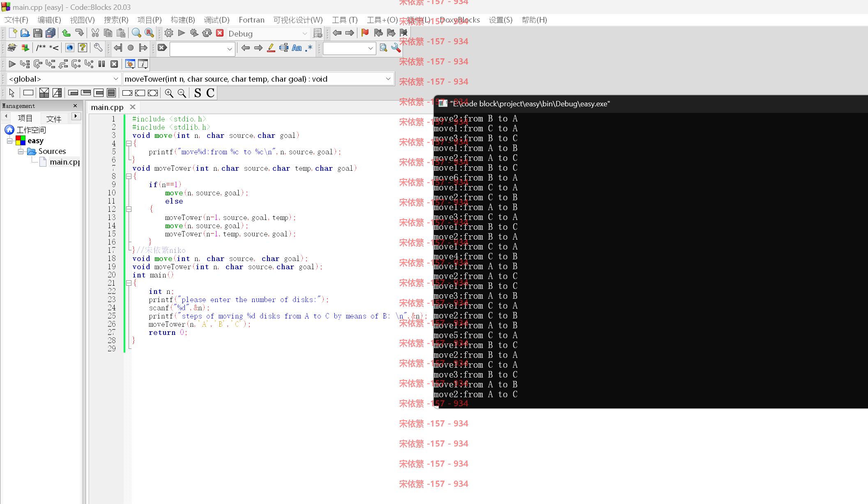This screenshot has width=868, height=504.
Task: Close the Management panel
Action: (75, 105)
